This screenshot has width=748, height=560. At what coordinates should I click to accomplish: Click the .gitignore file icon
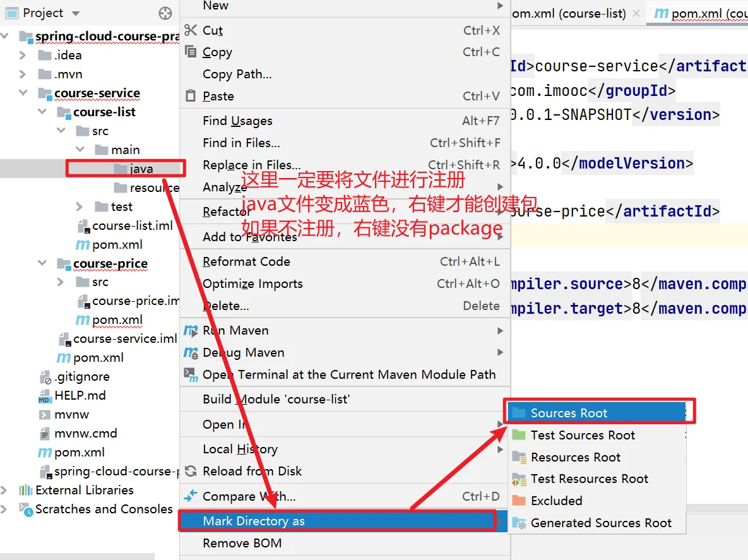click(x=45, y=377)
